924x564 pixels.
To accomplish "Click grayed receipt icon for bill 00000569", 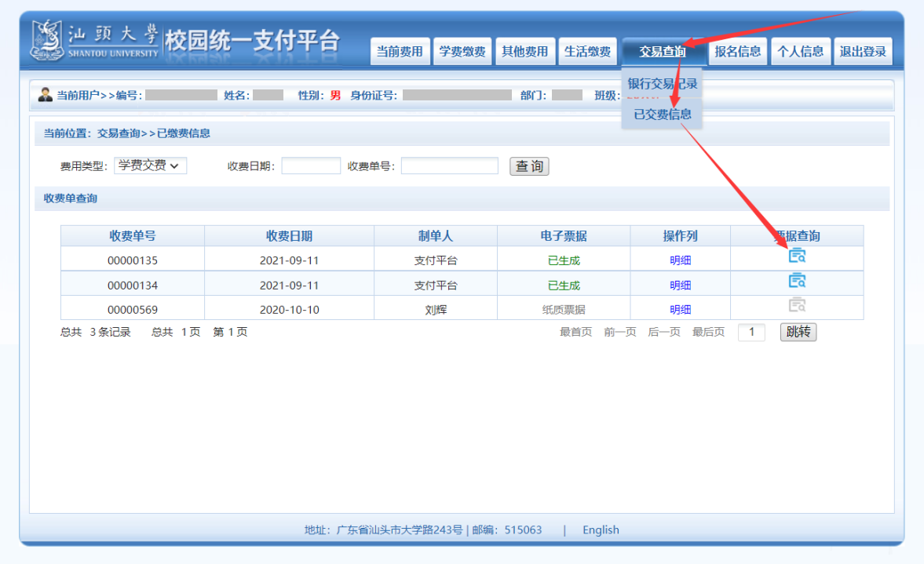I will pos(797,306).
